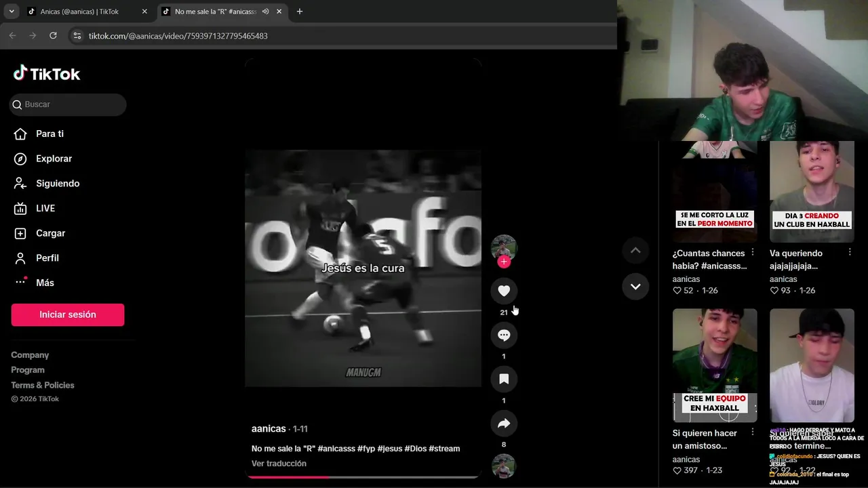Click the TikTok logo
Image resolution: width=868 pixels, height=488 pixels.
(x=46, y=73)
